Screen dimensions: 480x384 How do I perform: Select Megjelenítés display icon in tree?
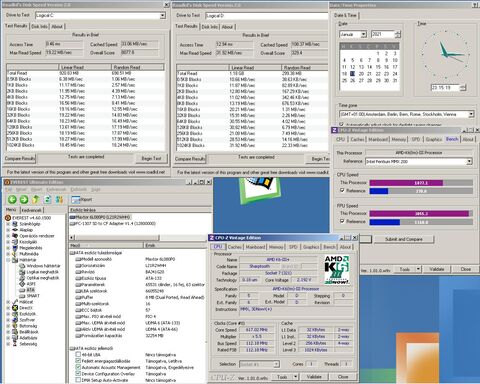click(x=15, y=248)
